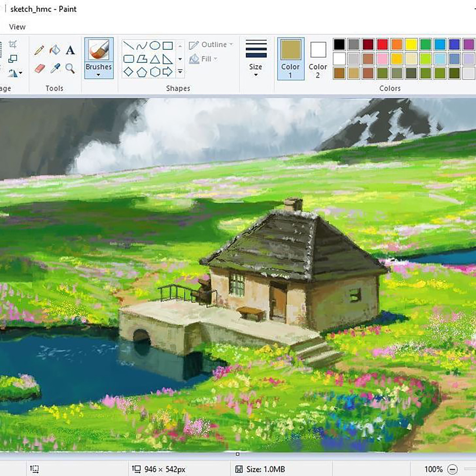Choose the Rounded rectangle shape

[129, 59]
